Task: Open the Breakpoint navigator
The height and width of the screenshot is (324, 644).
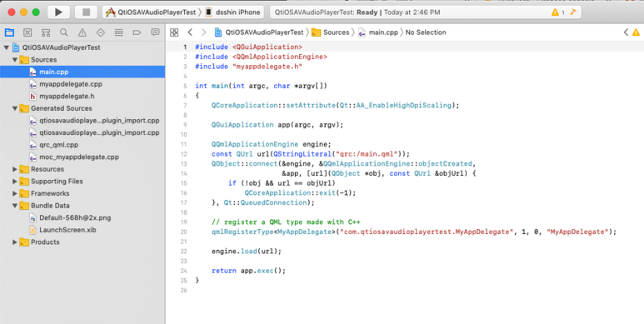Action: click(137, 32)
